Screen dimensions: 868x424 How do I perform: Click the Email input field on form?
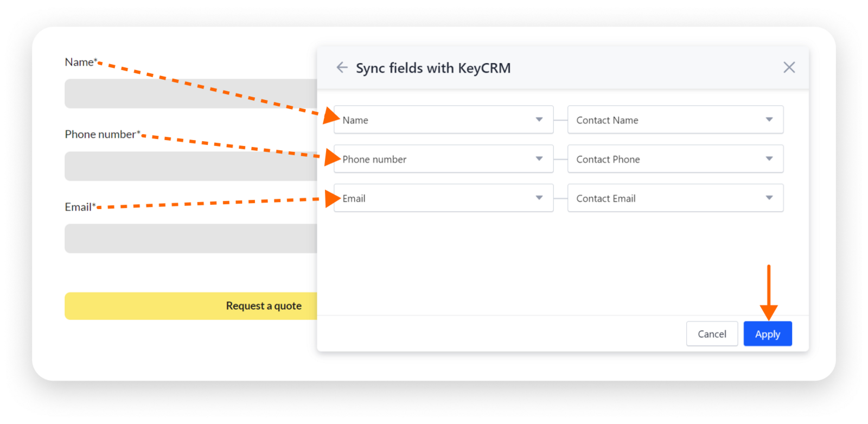191,238
